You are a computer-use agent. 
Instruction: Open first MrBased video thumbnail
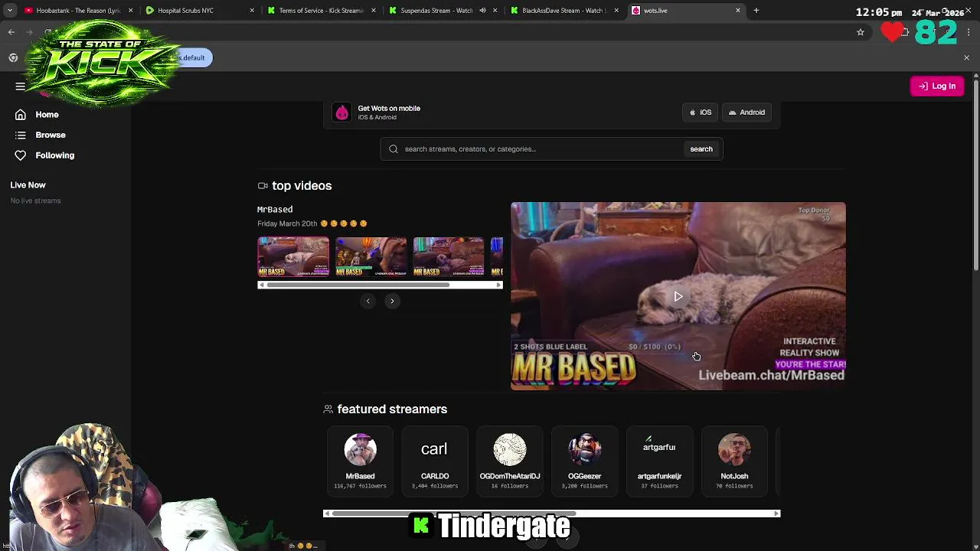[x=293, y=256]
